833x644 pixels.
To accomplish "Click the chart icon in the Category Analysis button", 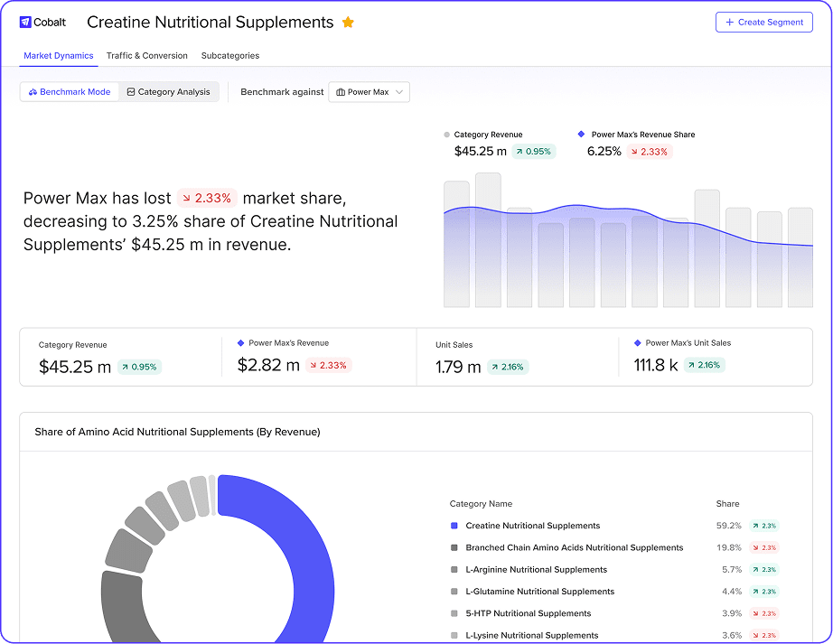I will (x=131, y=91).
